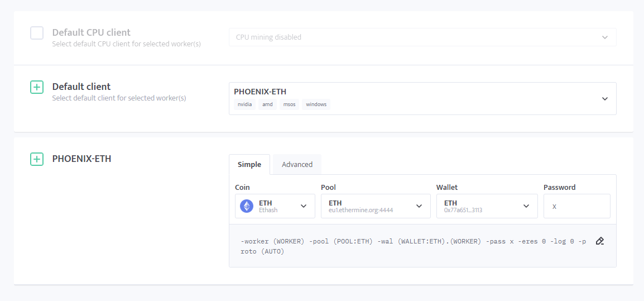
Task: Click the Select default client for selected worker(s) text
Action: coord(119,98)
